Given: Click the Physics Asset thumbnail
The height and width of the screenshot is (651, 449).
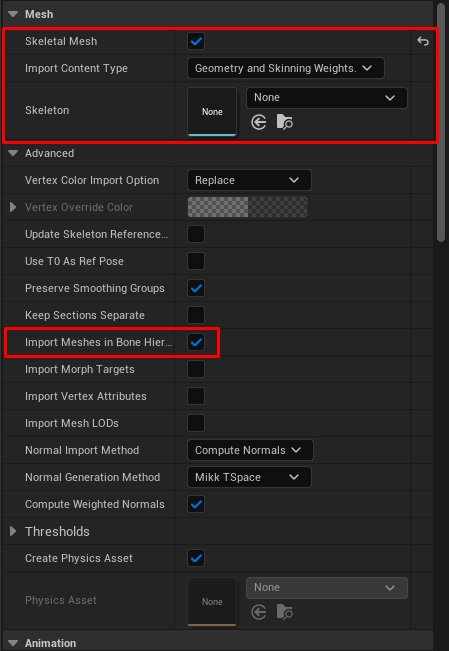Looking at the screenshot, I should (212, 602).
